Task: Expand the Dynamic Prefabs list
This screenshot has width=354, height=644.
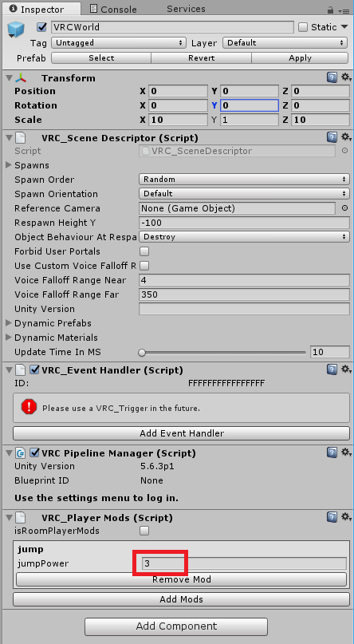Action: 9,323
